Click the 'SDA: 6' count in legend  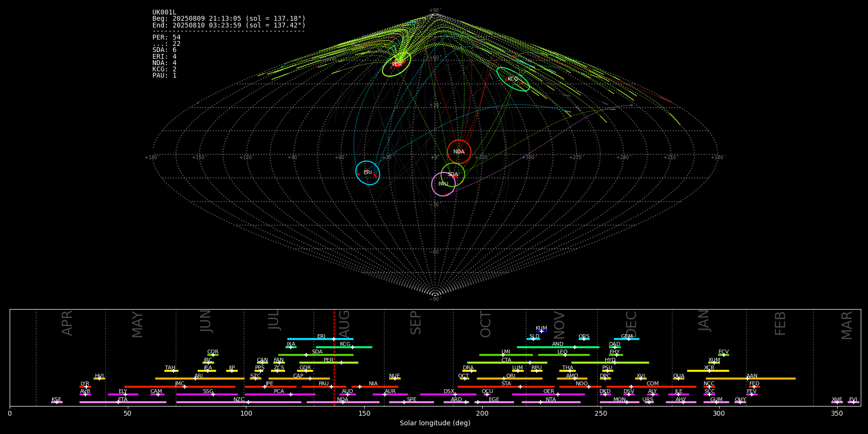click(x=164, y=50)
